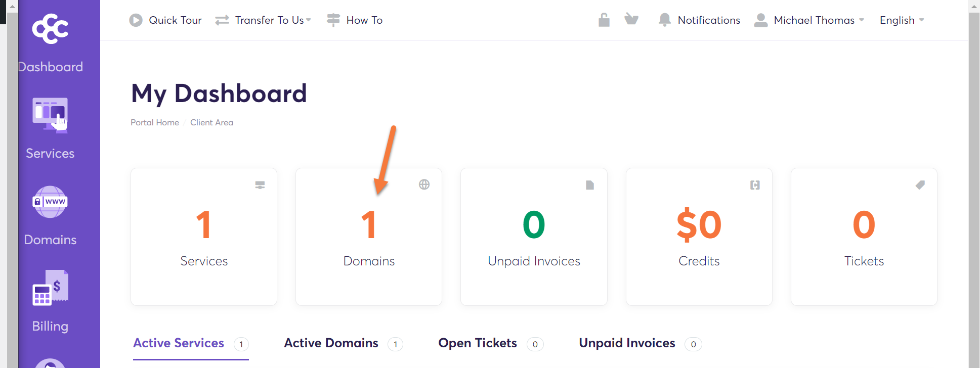Click globe icon on Domains card

tap(424, 185)
